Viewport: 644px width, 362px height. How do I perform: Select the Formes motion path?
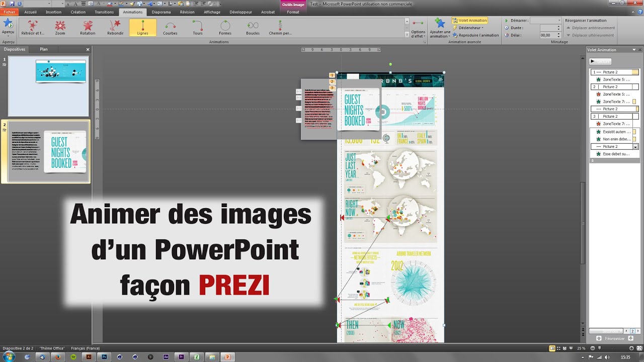pyautogui.click(x=225, y=28)
